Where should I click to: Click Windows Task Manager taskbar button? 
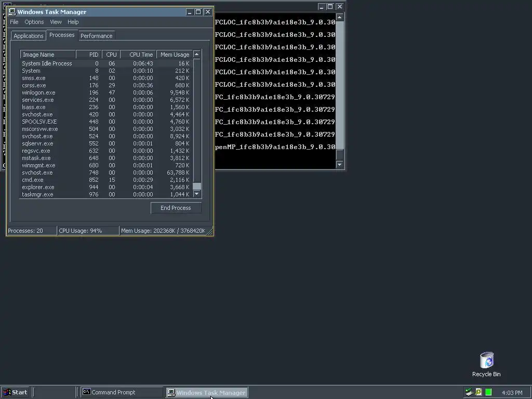point(207,393)
